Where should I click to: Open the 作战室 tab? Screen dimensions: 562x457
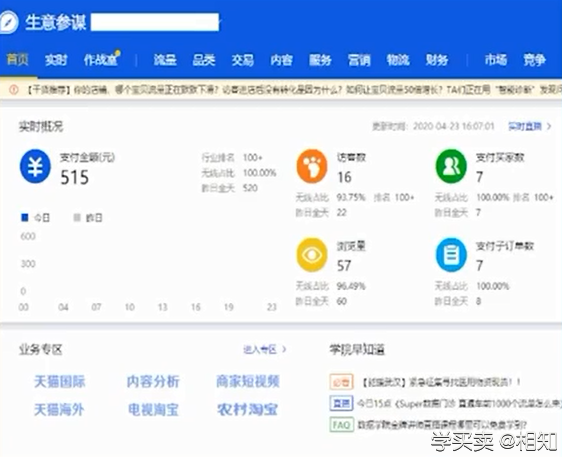[x=101, y=59]
